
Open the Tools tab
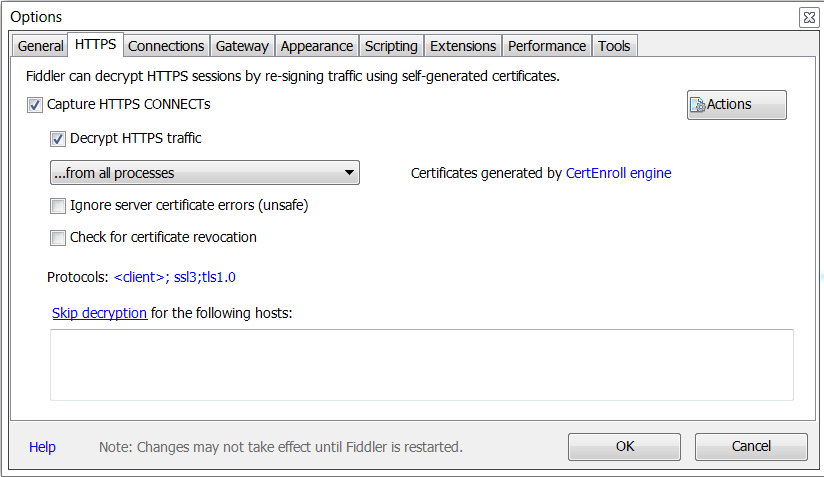point(614,46)
